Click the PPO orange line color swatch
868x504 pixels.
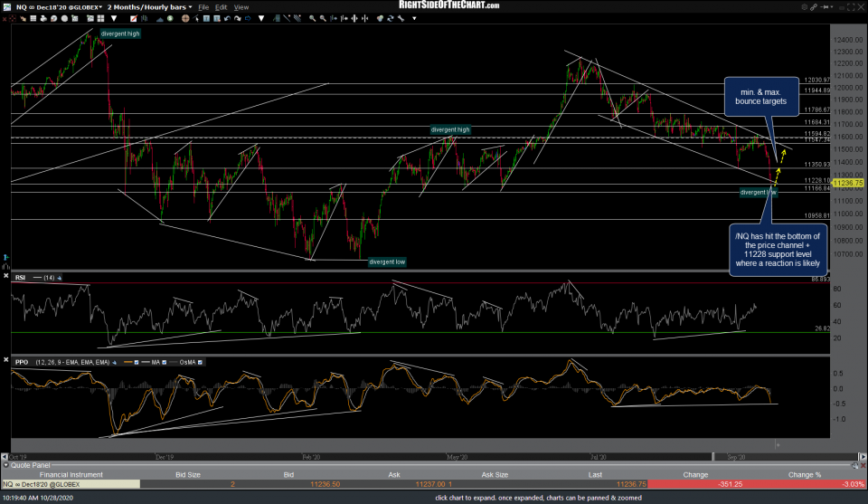click(x=127, y=362)
